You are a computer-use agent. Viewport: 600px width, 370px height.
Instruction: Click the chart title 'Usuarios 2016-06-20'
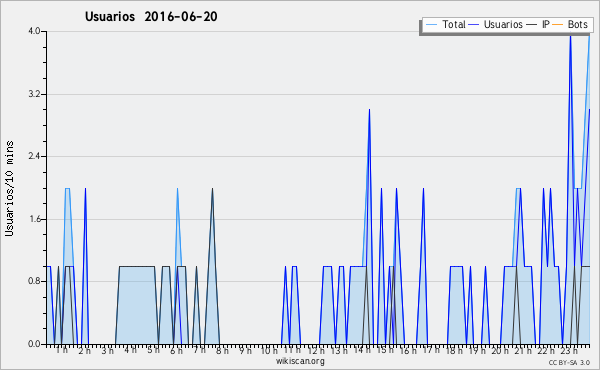click(x=151, y=17)
